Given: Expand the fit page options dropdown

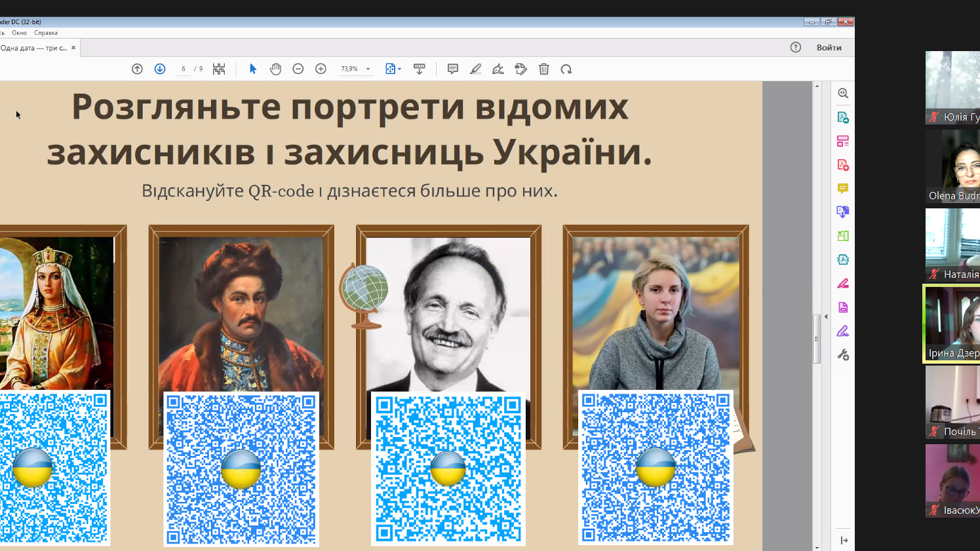Looking at the screenshot, I should [x=399, y=69].
